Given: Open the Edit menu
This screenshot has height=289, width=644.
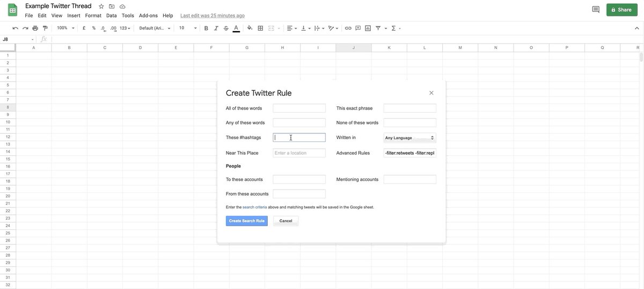Looking at the screenshot, I should tap(42, 16).
